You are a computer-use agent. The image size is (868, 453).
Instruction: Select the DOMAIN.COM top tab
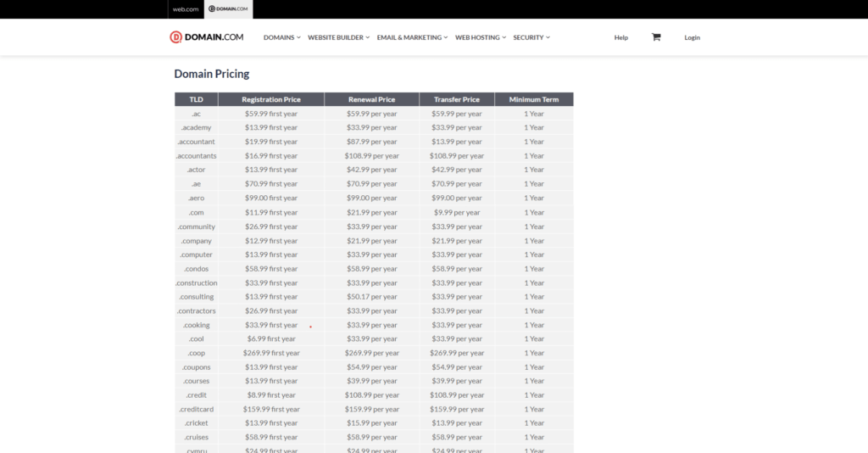[229, 9]
